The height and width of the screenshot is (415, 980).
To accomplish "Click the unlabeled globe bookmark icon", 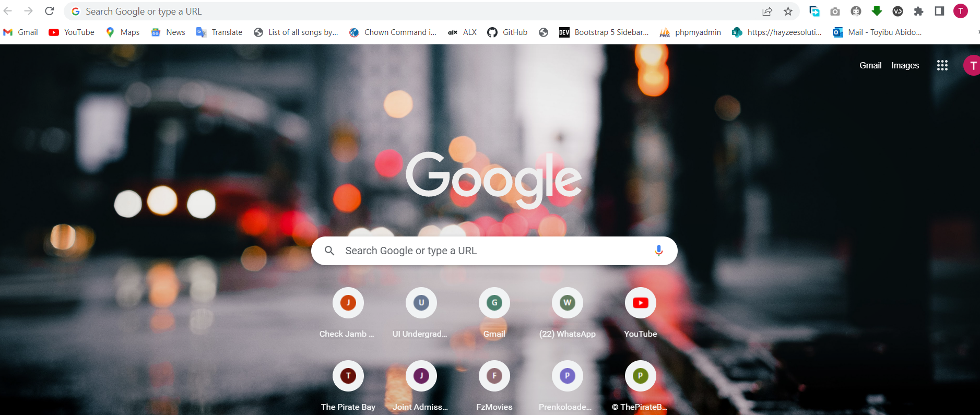I will 544,32.
